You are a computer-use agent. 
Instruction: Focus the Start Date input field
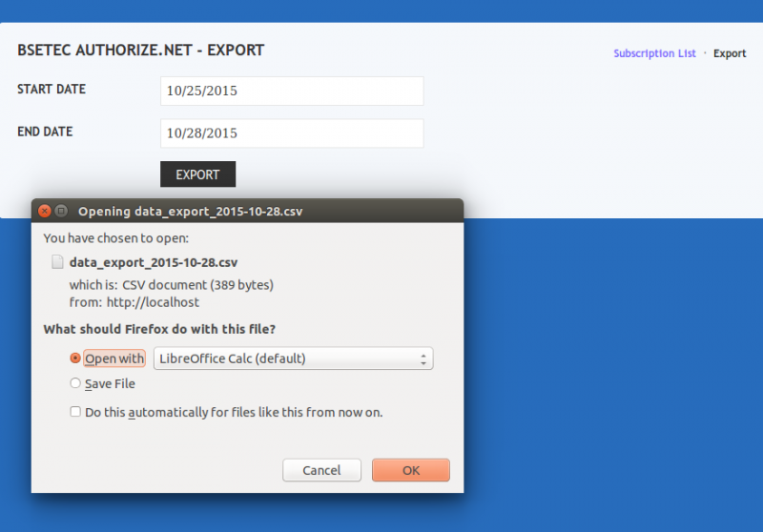coord(292,92)
